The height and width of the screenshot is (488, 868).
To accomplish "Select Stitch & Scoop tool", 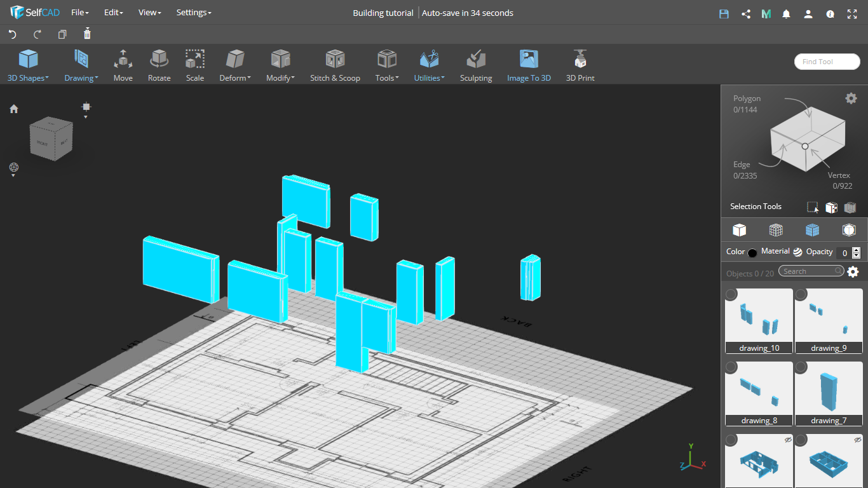I will coord(335,66).
